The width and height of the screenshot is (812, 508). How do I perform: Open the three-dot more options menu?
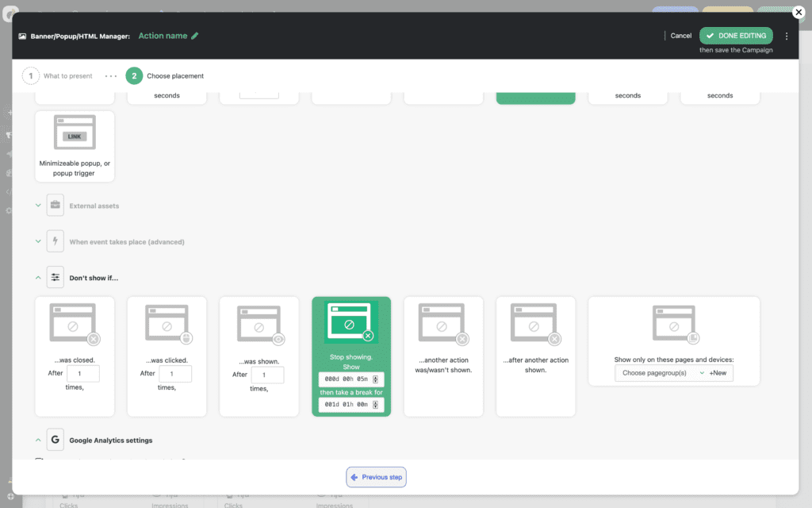786,36
